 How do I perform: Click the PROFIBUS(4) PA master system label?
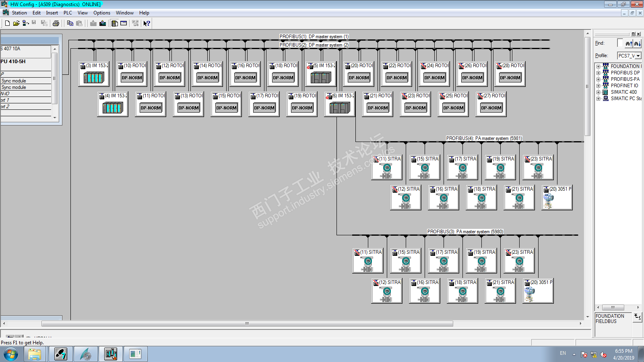pos(484,138)
